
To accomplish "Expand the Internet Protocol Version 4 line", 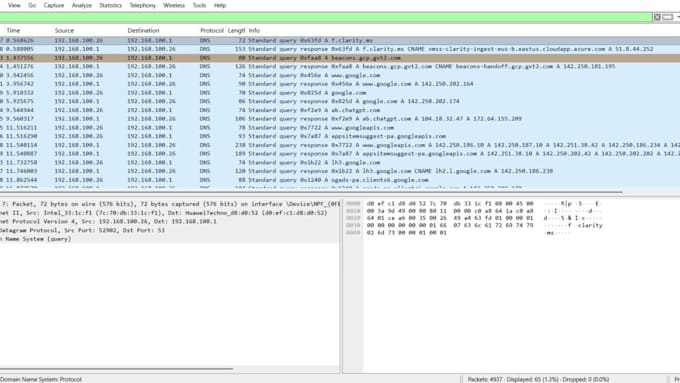I will pyautogui.click(x=170, y=221).
